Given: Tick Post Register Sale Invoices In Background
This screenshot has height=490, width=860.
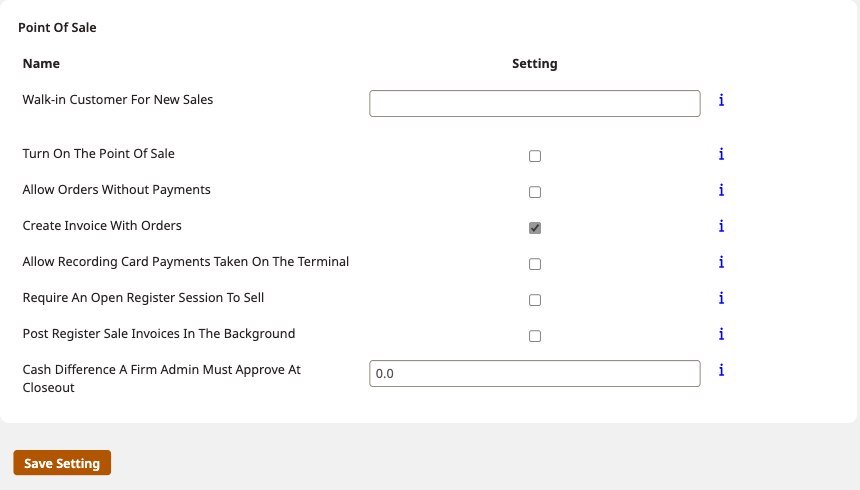Looking at the screenshot, I should pos(535,336).
